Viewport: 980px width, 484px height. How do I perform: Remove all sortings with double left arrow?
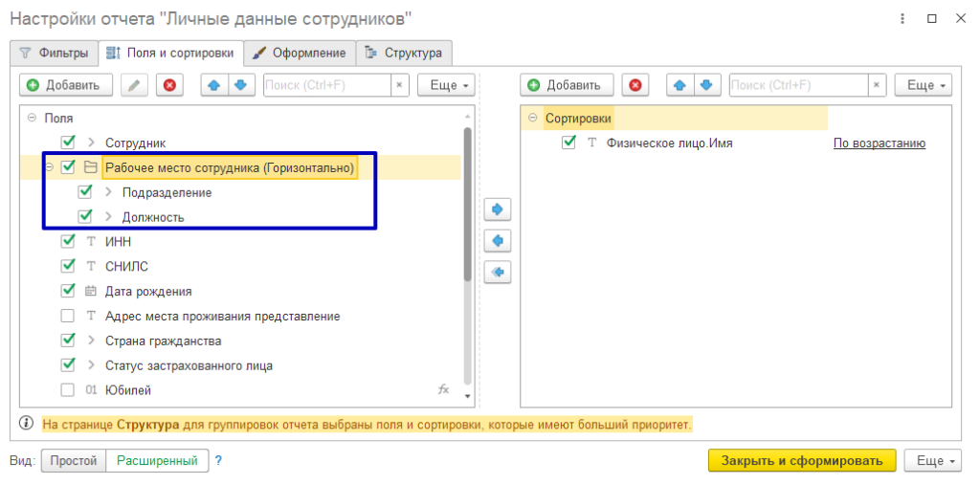coord(498,272)
